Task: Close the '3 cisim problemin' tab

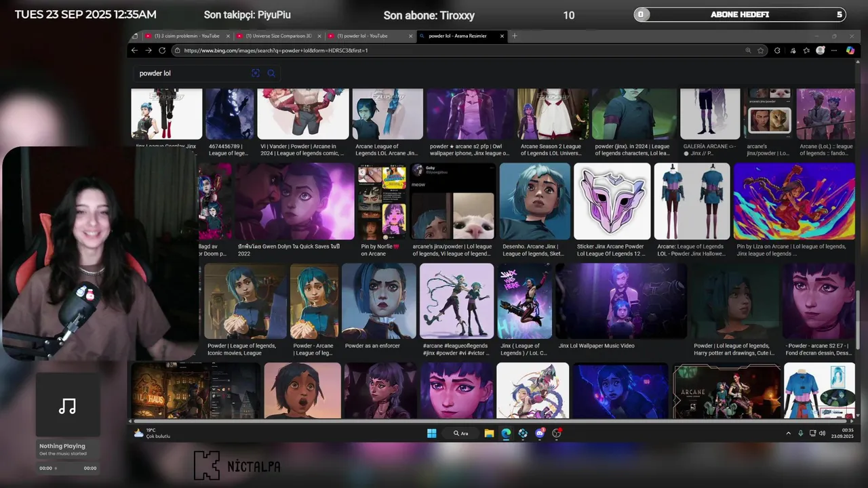Action: coord(229,36)
